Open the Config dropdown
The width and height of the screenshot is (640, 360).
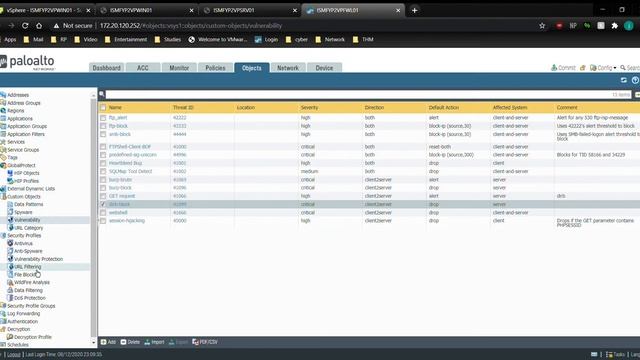pos(603,68)
